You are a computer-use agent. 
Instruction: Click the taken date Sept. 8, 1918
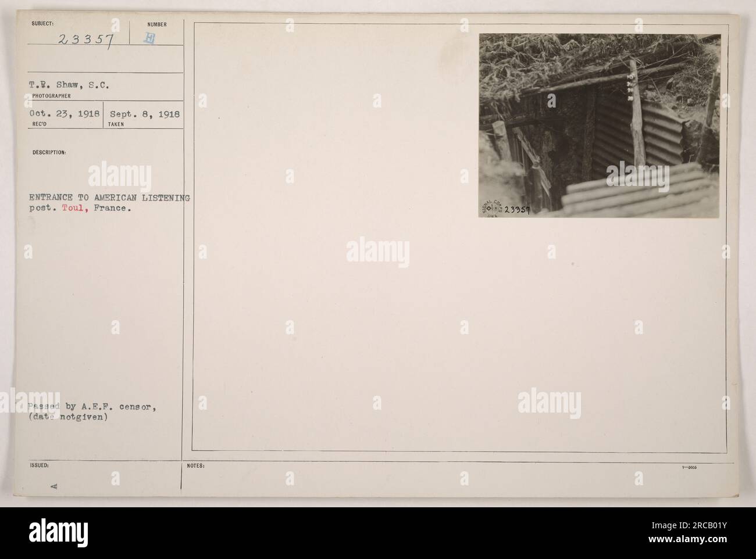pyautogui.click(x=142, y=115)
